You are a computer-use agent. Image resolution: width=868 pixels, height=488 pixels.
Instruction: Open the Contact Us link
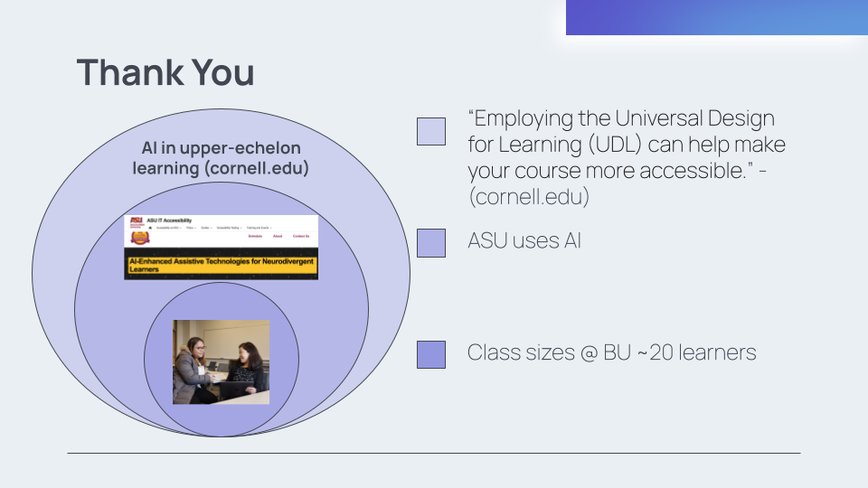(301, 236)
